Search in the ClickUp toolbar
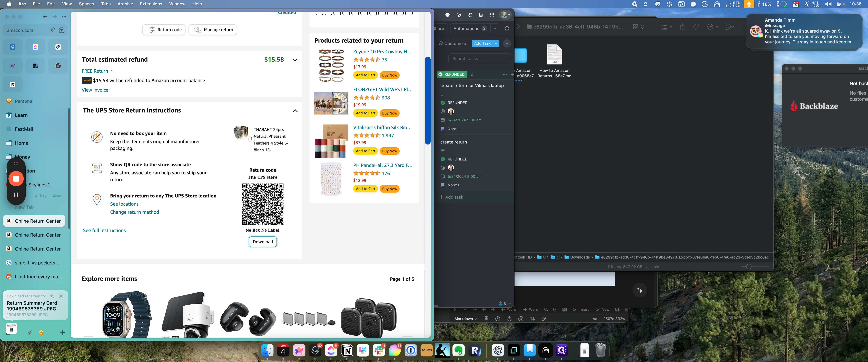This screenshot has width=868, height=362. pos(507,28)
